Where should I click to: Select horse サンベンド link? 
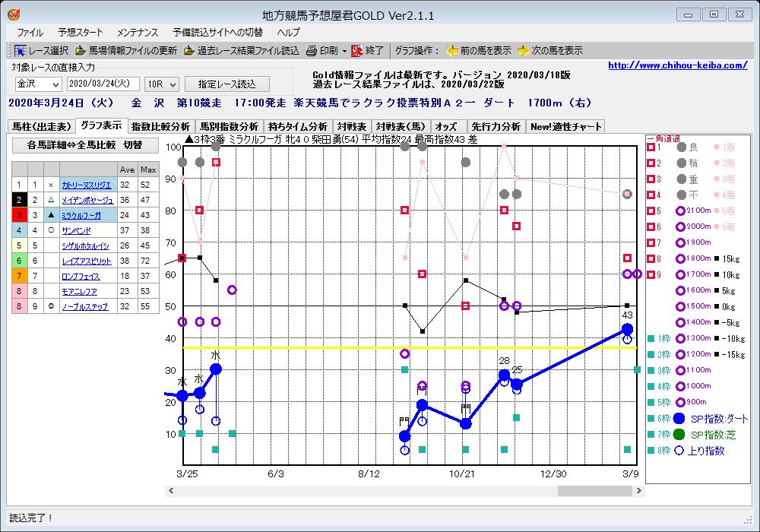[76, 230]
